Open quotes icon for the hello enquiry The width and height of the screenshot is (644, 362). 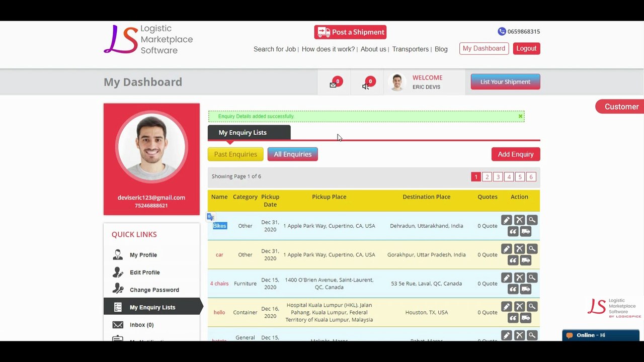513,318
